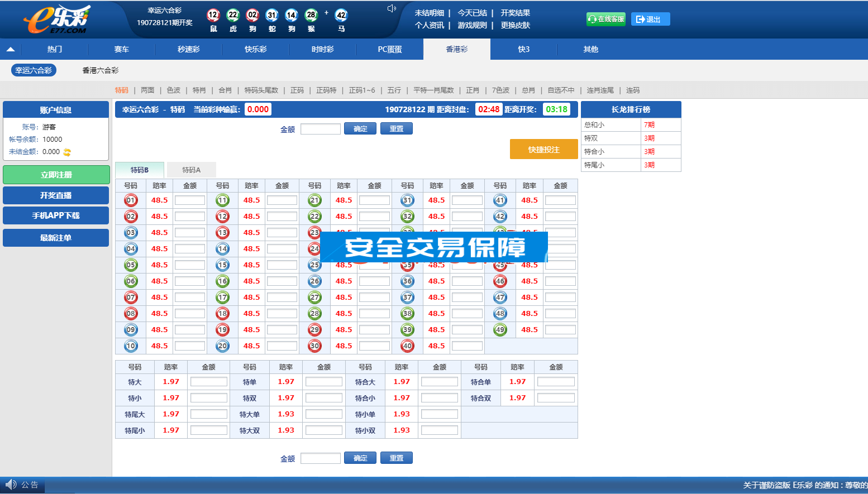The image size is (868, 494).
Task: Click the refresh coins icon beside unsettled amount
Action: [67, 152]
